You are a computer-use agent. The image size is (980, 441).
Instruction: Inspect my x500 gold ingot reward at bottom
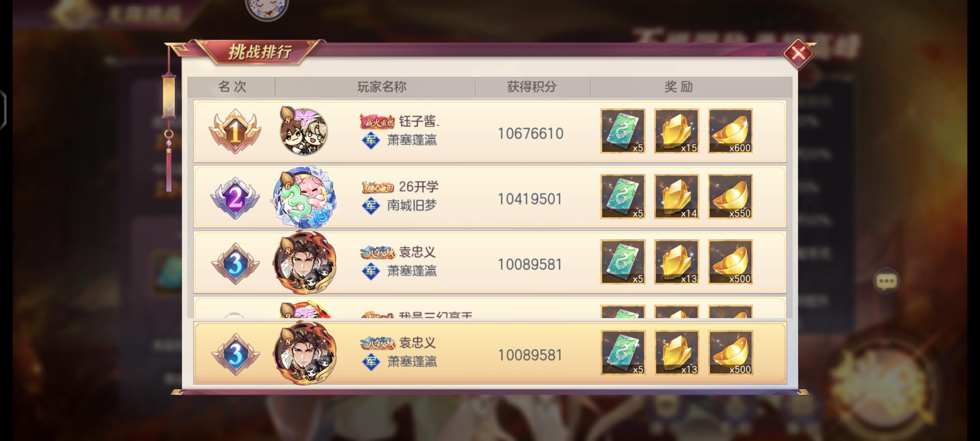point(731,352)
